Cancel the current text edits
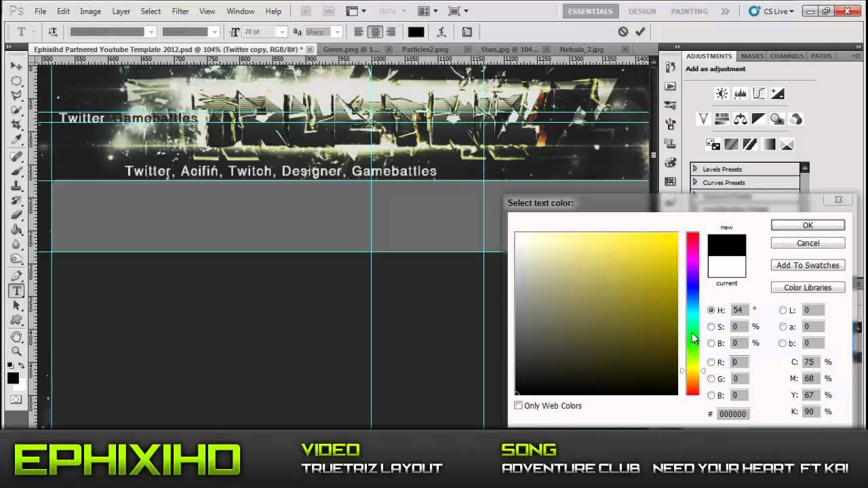This screenshot has width=868, height=488. [623, 32]
